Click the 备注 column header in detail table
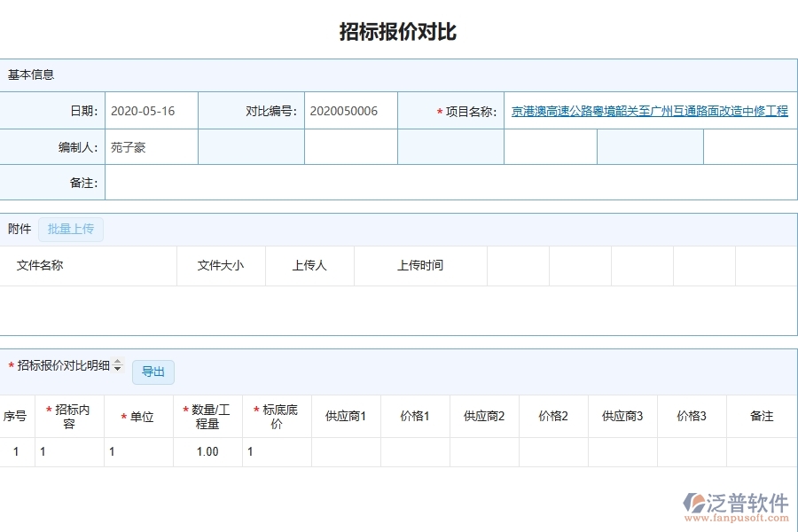 coord(760,415)
